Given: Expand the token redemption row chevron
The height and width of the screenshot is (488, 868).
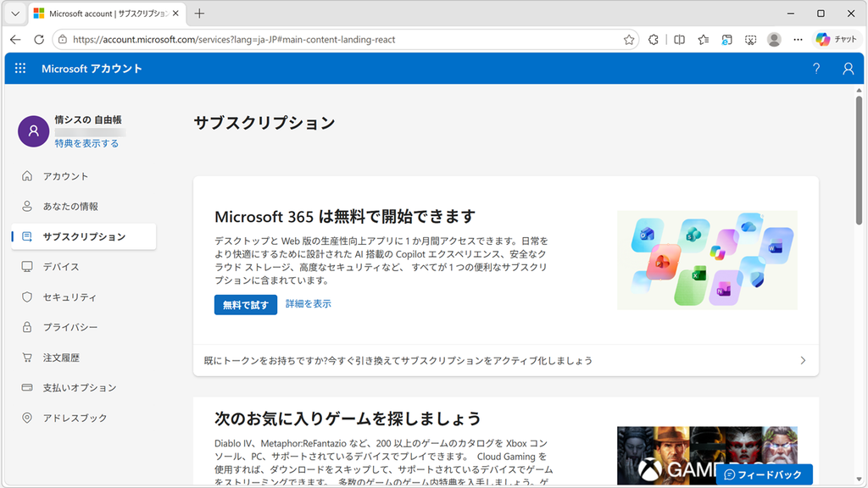Looking at the screenshot, I should pyautogui.click(x=803, y=361).
